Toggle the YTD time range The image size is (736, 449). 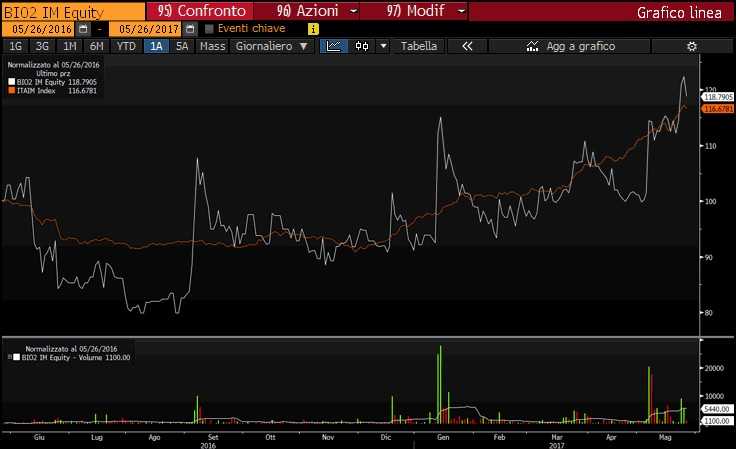pyautogui.click(x=126, y=46)
